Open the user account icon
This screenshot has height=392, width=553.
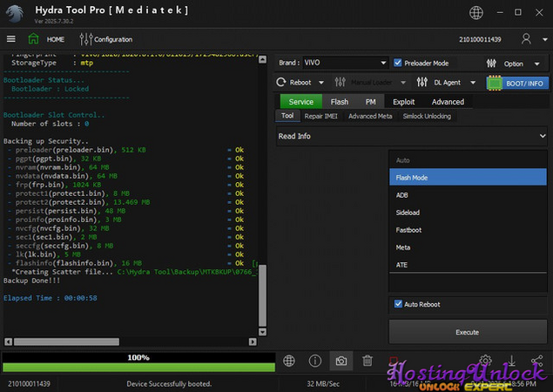click(526, 39)
